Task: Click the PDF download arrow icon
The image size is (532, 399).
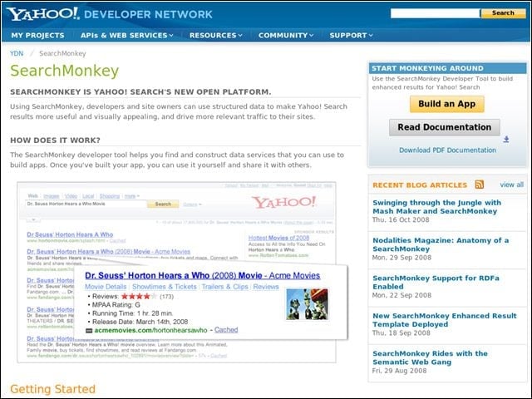Action: pos(506,139)
